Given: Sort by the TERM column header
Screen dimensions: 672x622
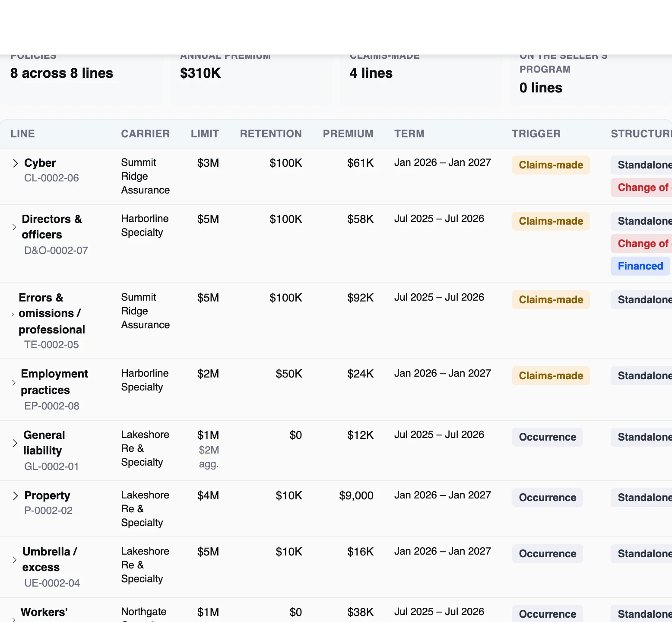Looking at the screenshot, I should coord(409,134).
